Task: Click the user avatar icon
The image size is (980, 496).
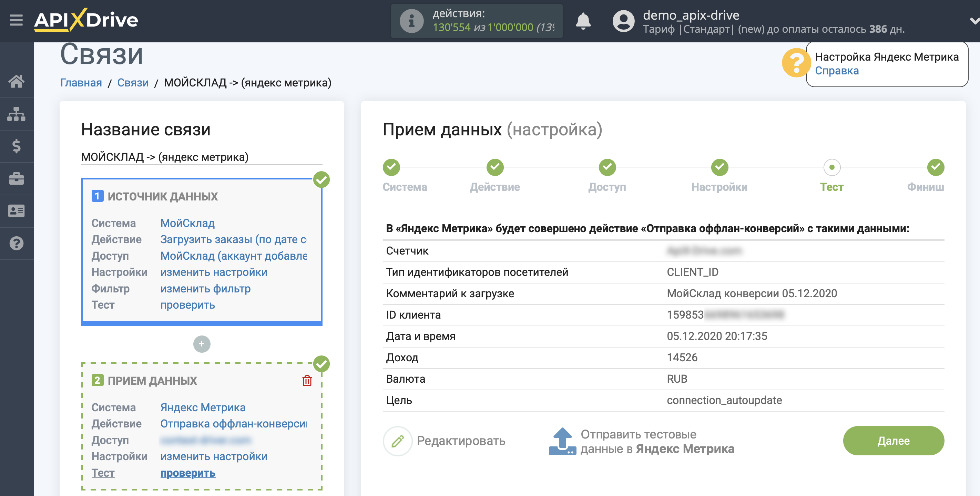Action: point(623,21)
